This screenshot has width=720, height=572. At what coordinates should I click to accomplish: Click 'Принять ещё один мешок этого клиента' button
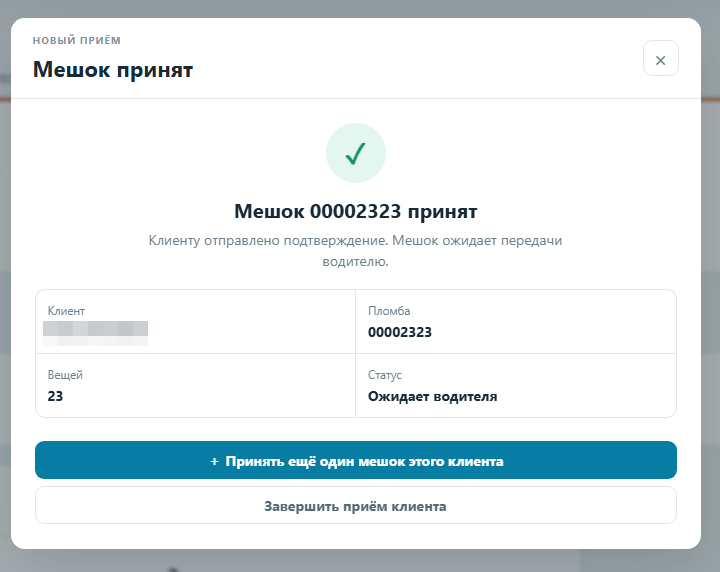(356, 460)
